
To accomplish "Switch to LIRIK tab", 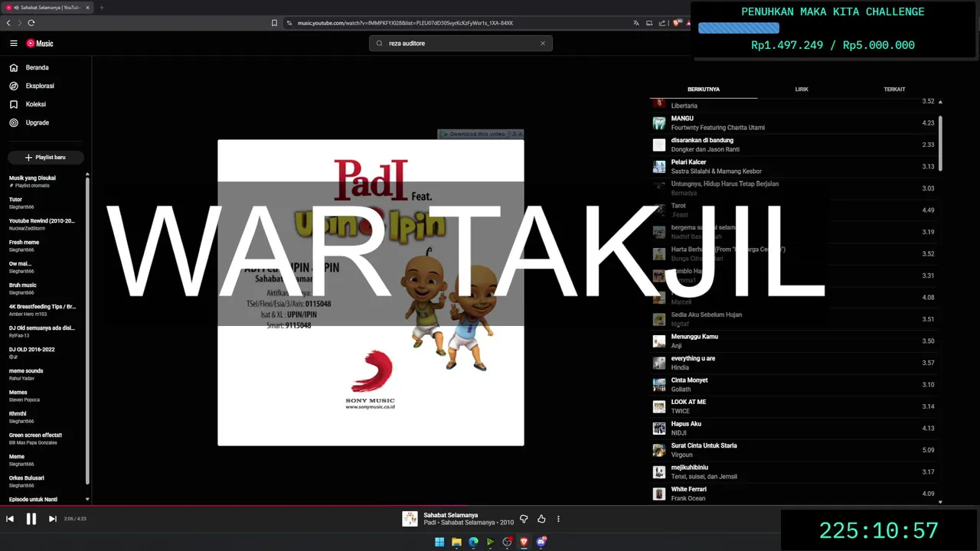I will (802, 90).
